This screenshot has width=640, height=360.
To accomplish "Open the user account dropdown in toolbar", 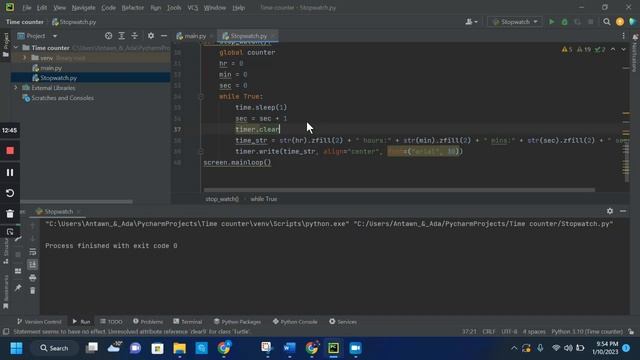I will coord(471,22).
